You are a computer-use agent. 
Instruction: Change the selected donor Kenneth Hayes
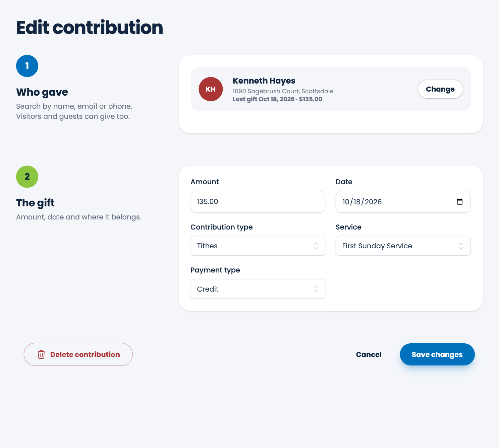coord(440,89)
